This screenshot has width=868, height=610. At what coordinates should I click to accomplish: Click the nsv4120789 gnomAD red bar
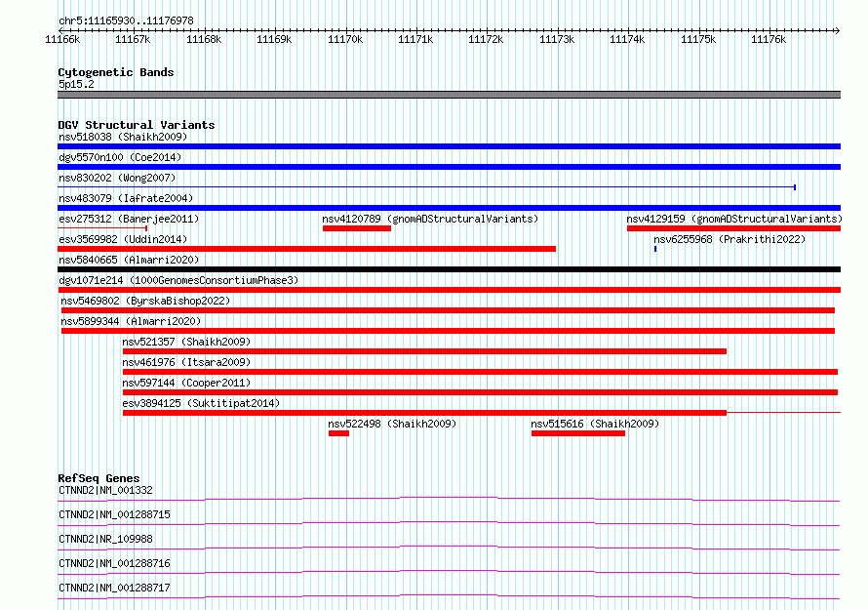(357, 228)
